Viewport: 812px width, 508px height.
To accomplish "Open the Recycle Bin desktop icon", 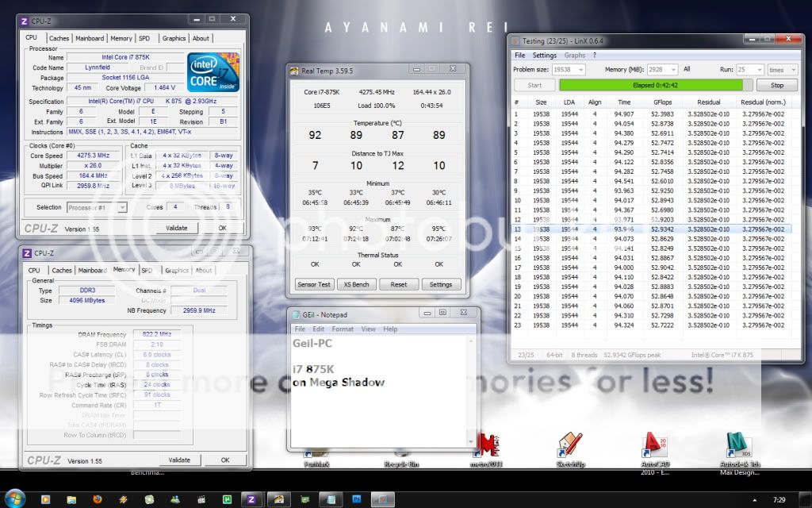I will (x=401, y=458).
